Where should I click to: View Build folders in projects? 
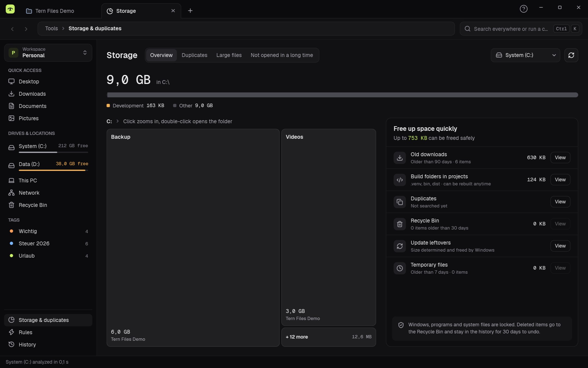tap(560, 180)
